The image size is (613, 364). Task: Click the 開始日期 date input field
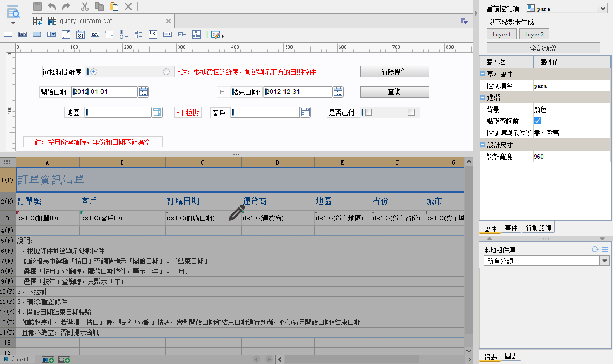coord(104,92)
